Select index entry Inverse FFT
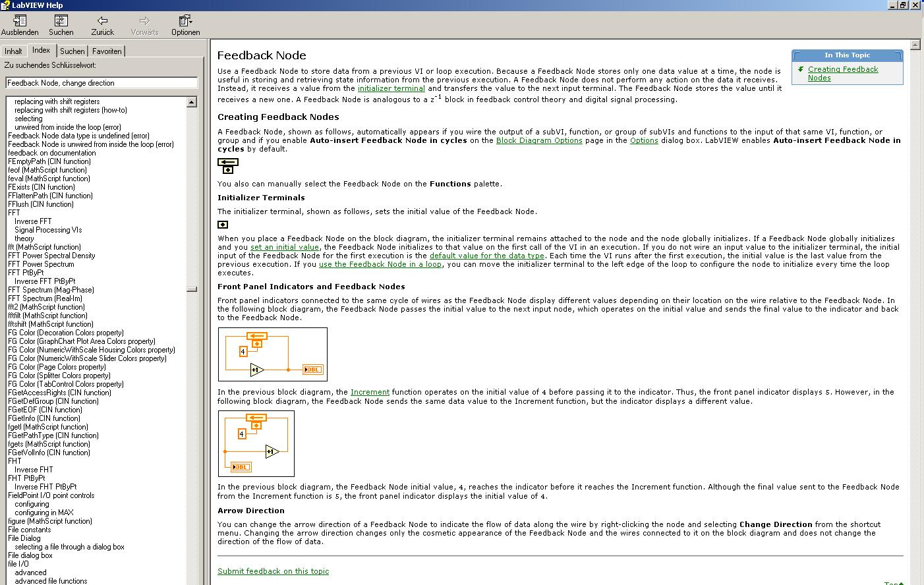This screenshot has width=924, height=585. pos(33,221)
